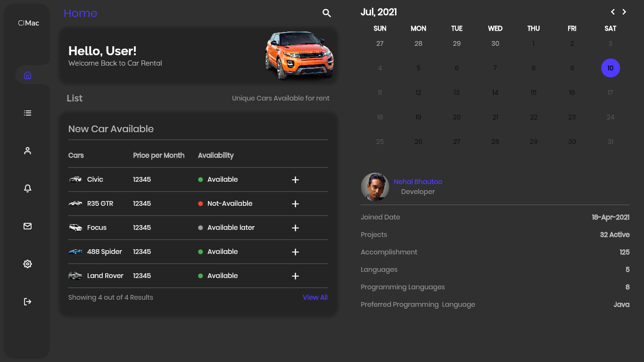The width and height of the screenshot is (644, 362).
Task: Click the View All link
Action: click(x=315, y=297)
